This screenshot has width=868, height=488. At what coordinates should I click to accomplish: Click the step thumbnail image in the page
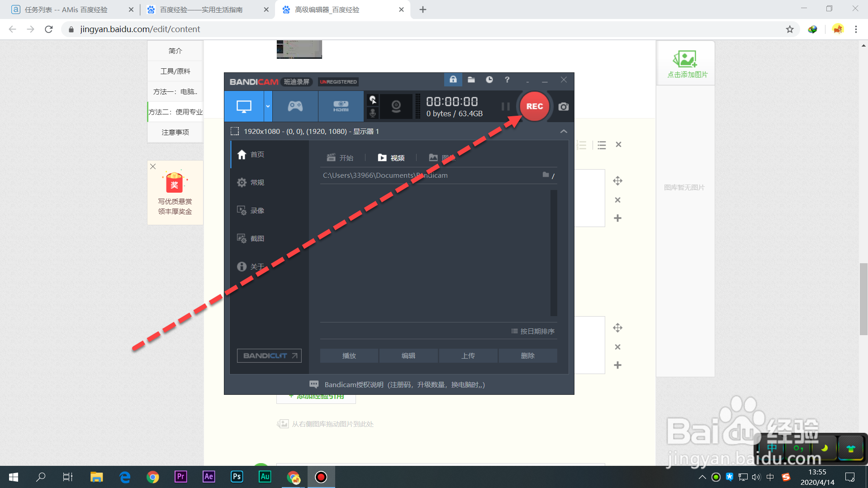point(299,49)
